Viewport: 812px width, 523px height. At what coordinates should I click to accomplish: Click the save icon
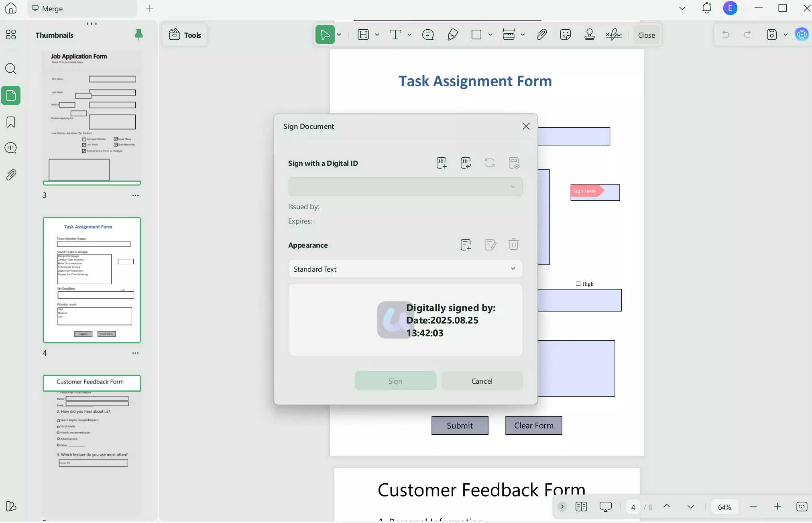772,35
